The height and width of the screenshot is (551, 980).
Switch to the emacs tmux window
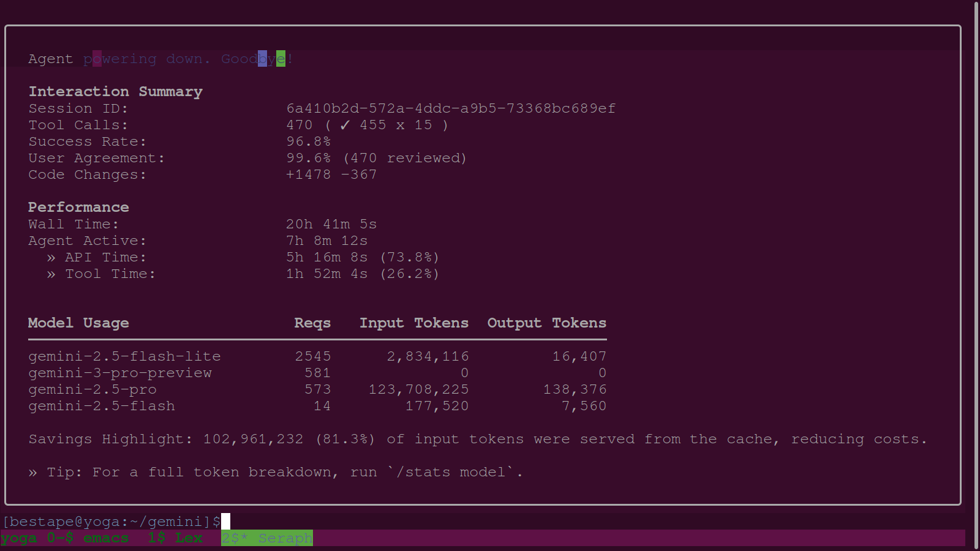click(105, 538)
